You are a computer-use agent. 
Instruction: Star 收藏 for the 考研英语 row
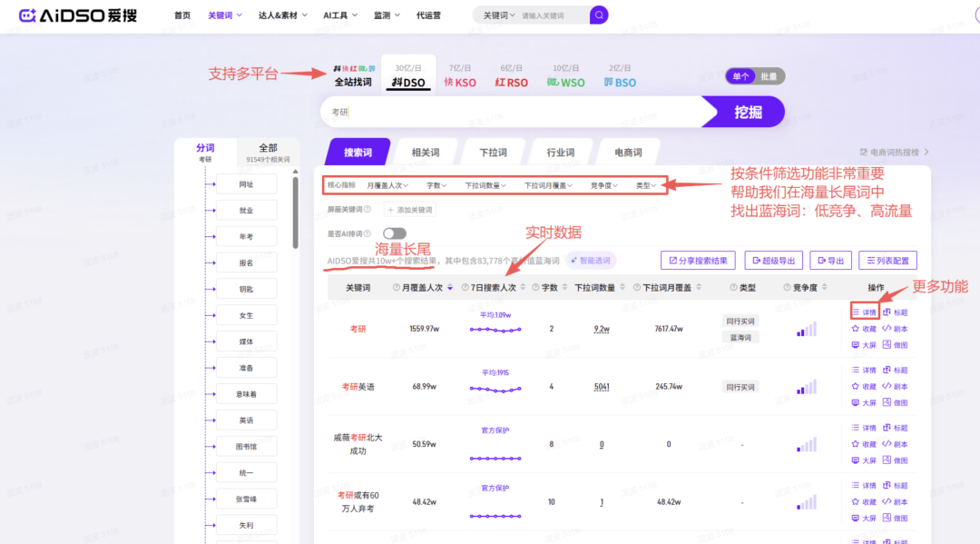[x=864, y=386]
